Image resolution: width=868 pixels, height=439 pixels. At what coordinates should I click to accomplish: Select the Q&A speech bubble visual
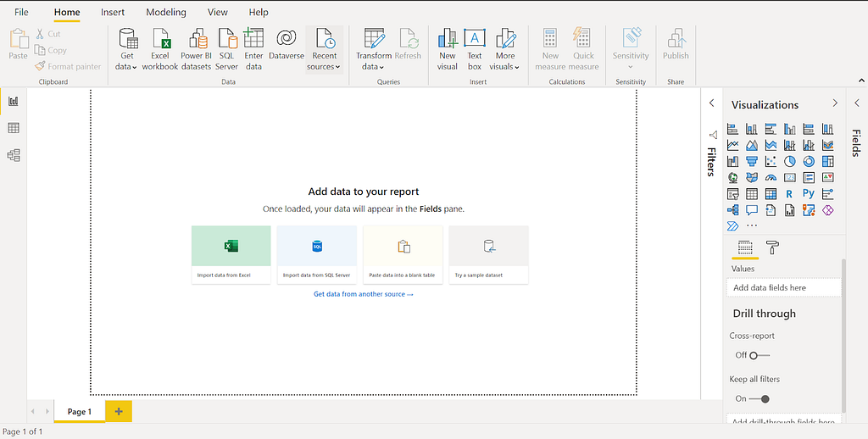coord(752,210)
